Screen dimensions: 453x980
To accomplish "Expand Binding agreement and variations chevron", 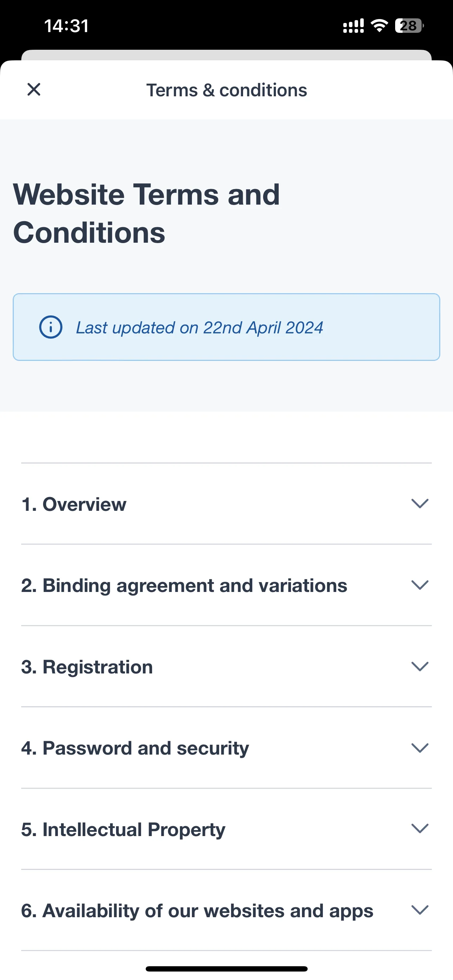I will [x=420, y=585].
